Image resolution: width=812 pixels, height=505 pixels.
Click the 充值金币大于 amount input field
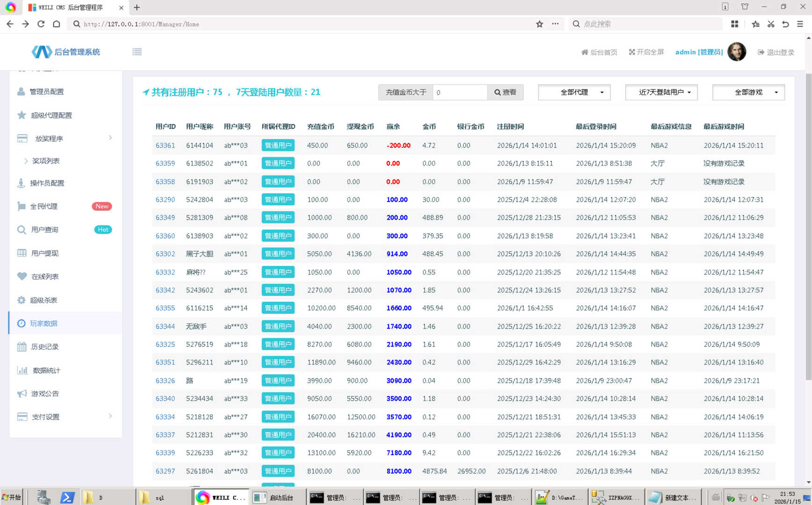pyautogui.click(x=460, y=92)
